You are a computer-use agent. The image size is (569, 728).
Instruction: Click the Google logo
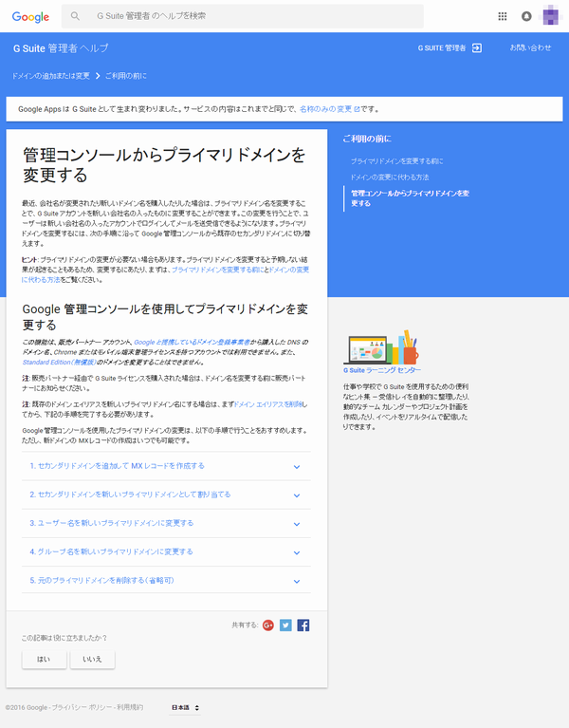[30, 17]
